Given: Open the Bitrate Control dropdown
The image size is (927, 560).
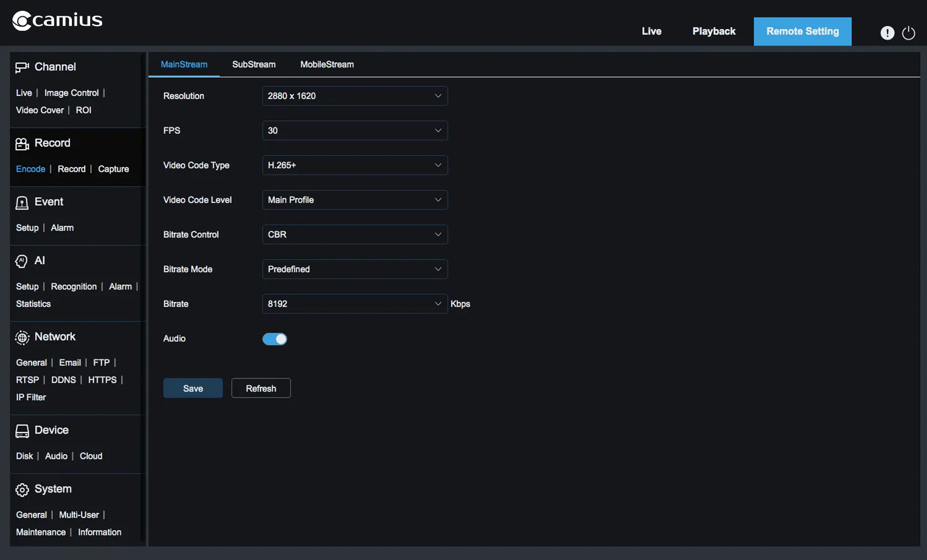Looking at the screenshot, I should click(354, 234).
